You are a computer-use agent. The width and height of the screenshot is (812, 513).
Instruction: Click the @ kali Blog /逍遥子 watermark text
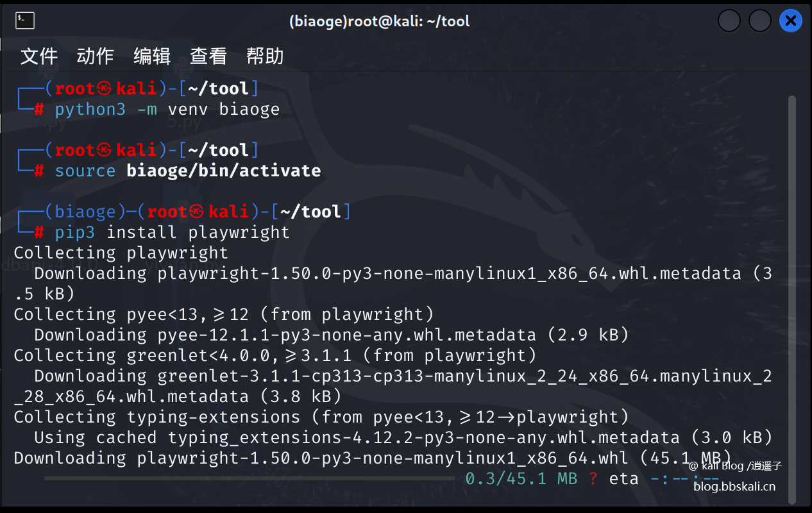pyautogui.click(x=735, y=466)
